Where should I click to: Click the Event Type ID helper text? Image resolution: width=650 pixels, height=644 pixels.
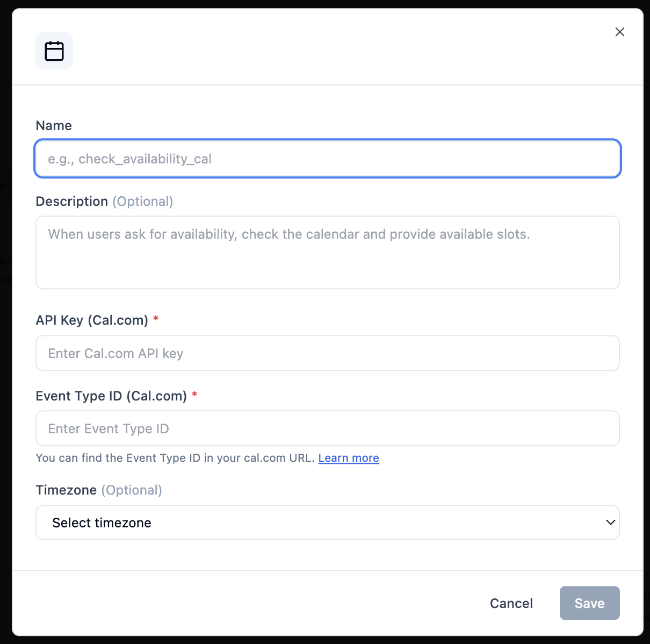coord(175,458)
